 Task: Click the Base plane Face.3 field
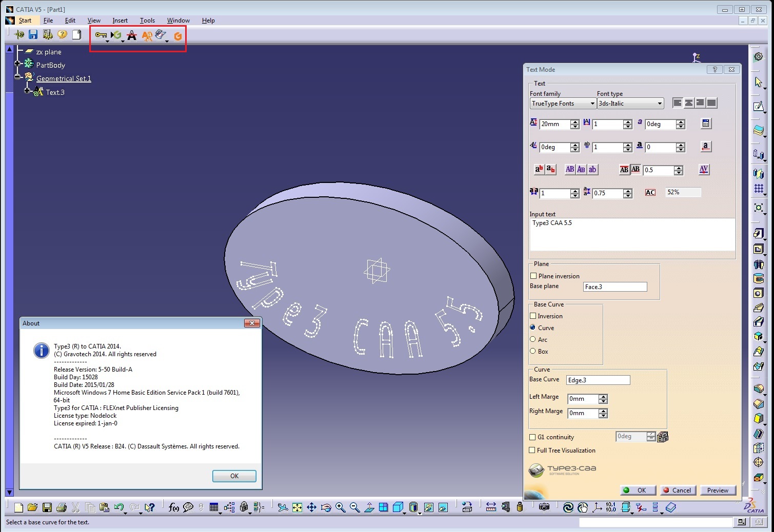[x=615, y=287]
